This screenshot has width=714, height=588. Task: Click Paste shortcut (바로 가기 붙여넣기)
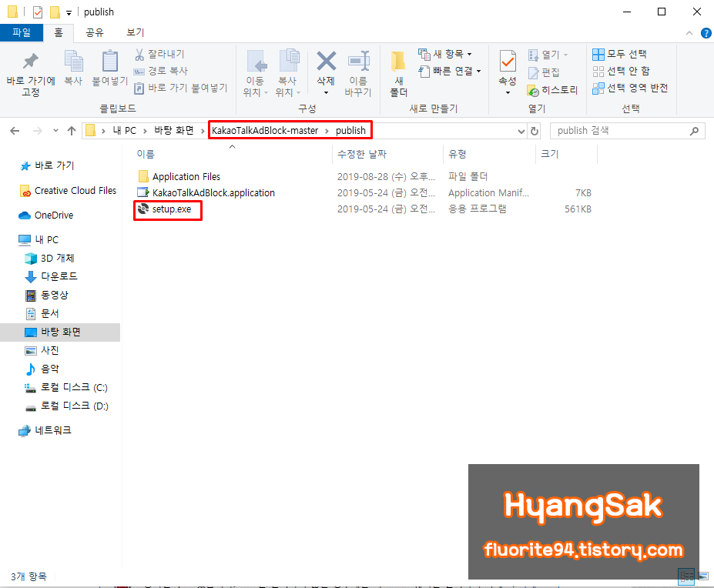click(x=181, y=88)
